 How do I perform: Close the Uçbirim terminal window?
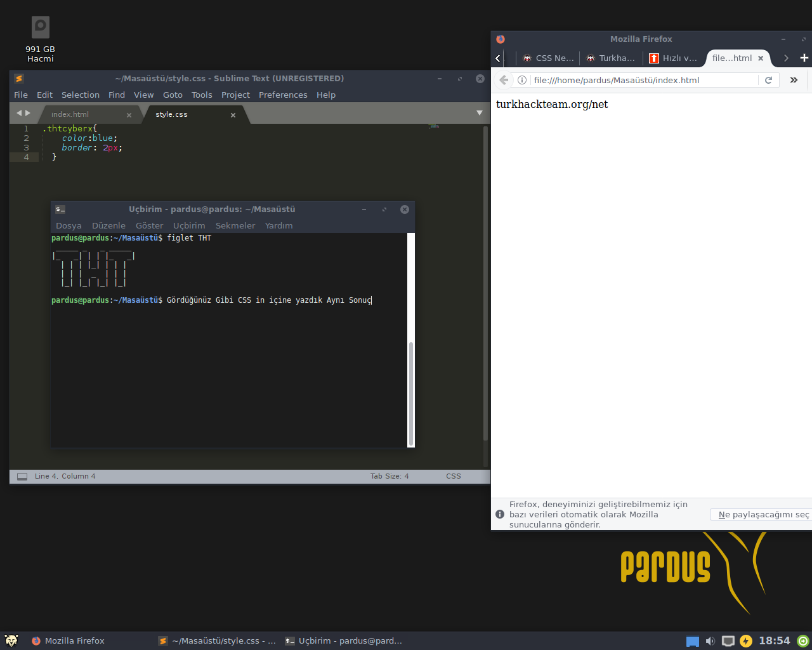click(405, 209)
